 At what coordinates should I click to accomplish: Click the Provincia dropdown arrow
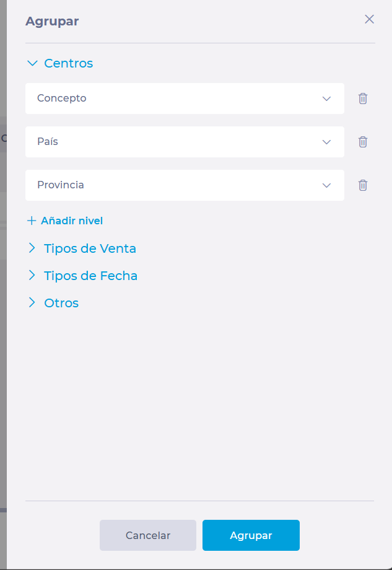[x=326, y=186]
